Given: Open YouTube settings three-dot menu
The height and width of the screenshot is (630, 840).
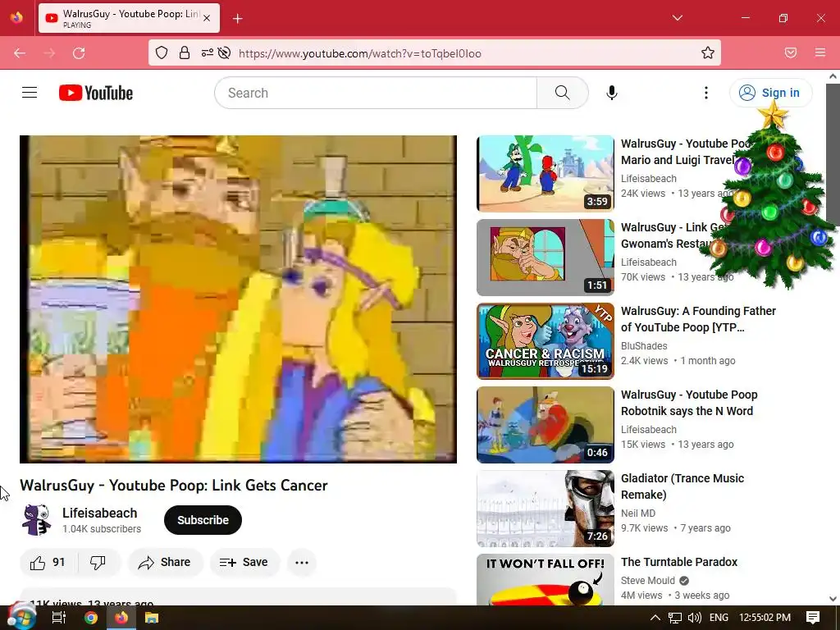Looking at the screenshot, I should (x=706, y=93).
